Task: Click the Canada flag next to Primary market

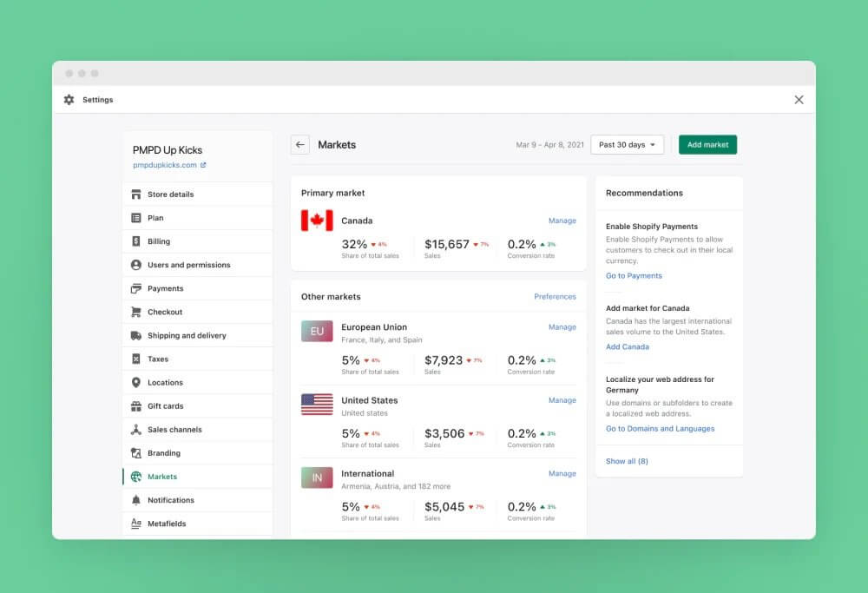Action: point(319,221)
